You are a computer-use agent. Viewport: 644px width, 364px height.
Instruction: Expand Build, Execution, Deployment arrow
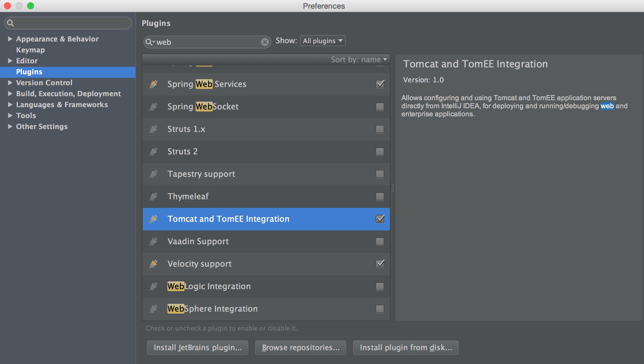pos(10,94)
